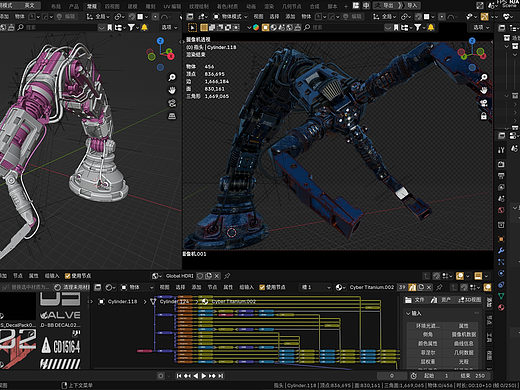Viewport: 520px width, 390px height.
Task: Open the 视图 menu in right viewport
Action: pos(258,16)
